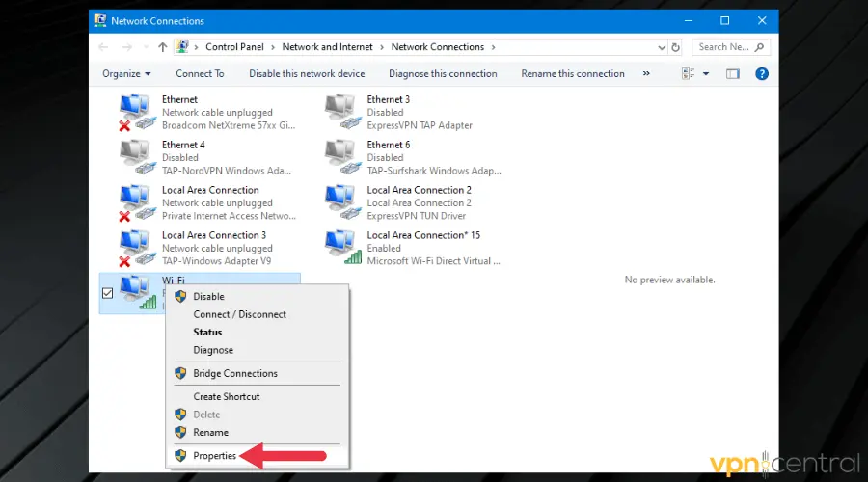Toggle the preview pane icon

click(733, 73)
